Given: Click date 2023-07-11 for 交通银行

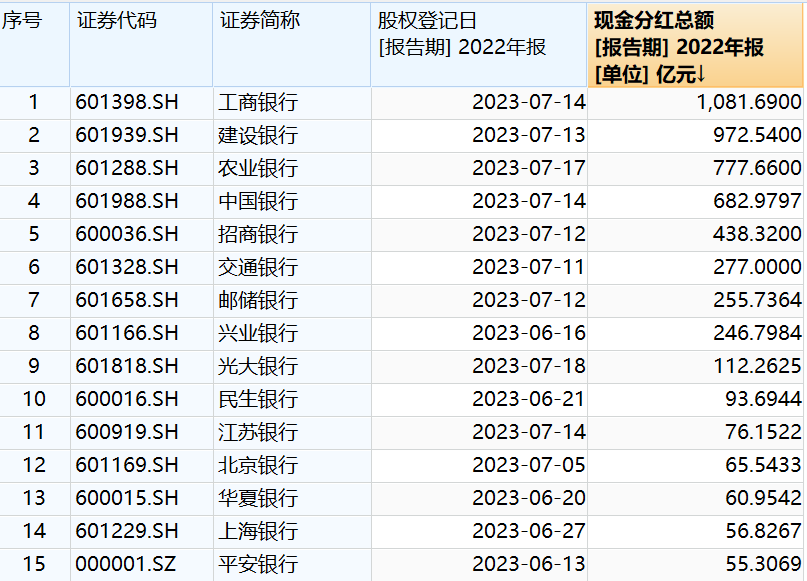Looking at the screenshot, I should pyautogui.click(x=529, y=267).
